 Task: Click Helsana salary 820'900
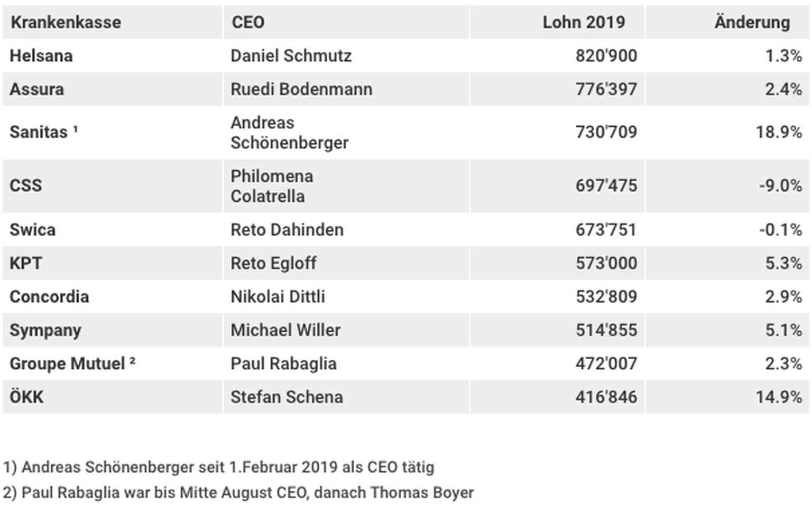tap(606, 55)
